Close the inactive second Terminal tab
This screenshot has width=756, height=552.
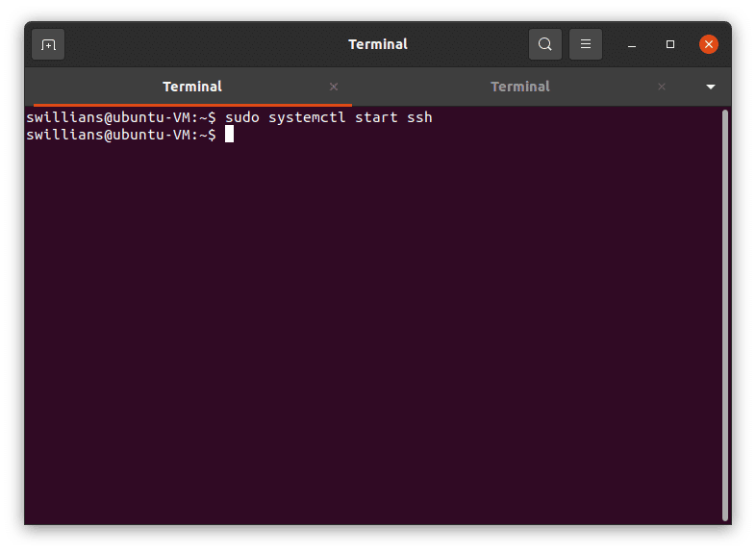[x=662, y=87]
